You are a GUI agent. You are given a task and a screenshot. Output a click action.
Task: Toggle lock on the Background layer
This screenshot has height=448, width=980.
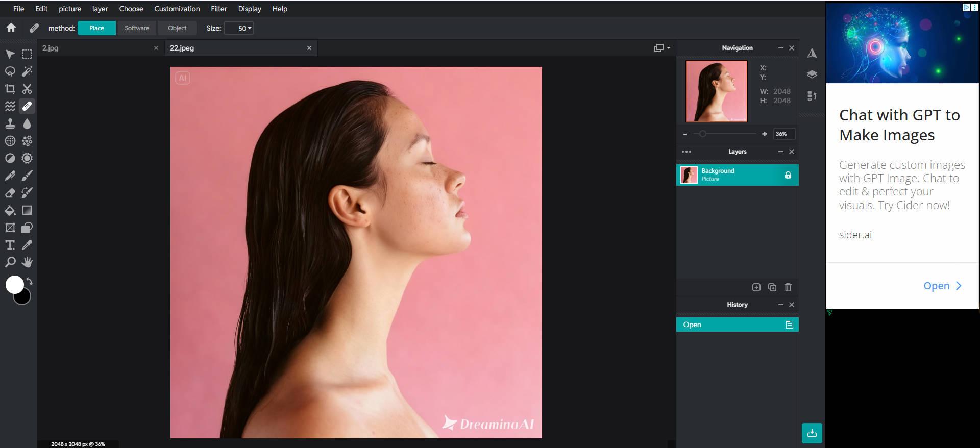[788, 175]
